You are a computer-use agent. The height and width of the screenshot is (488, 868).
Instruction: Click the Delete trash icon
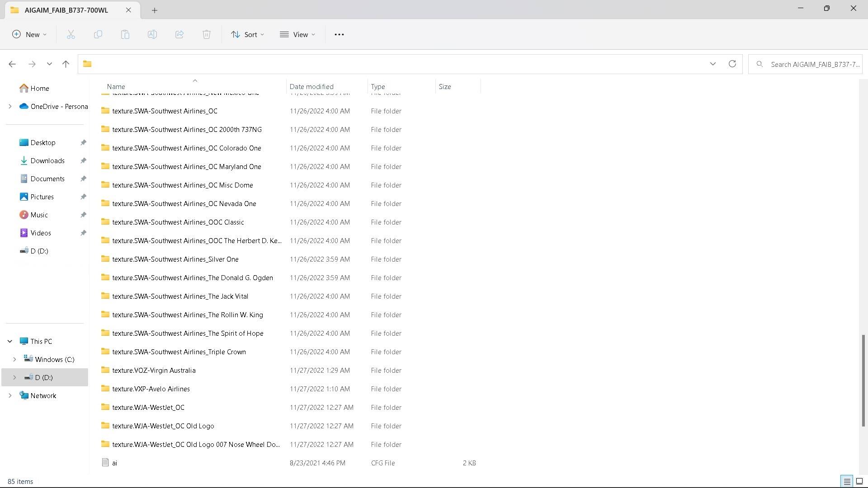click(207, 34)
